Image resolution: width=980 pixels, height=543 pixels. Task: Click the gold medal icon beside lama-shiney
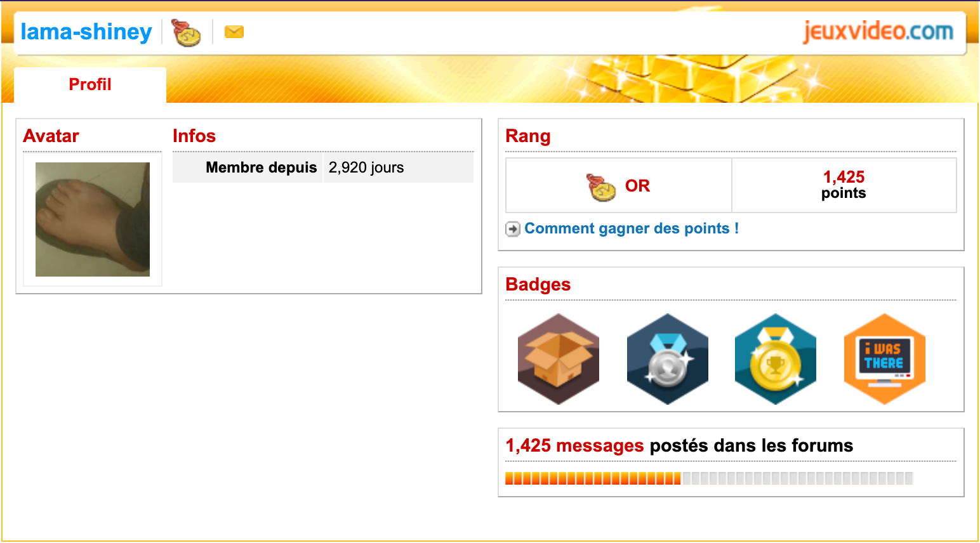186,32
